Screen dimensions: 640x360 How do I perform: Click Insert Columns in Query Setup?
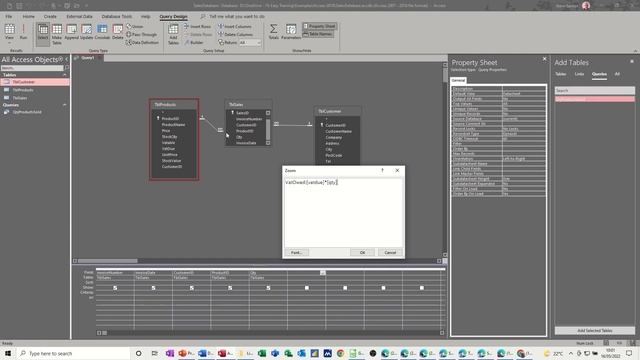coord(235,27)
